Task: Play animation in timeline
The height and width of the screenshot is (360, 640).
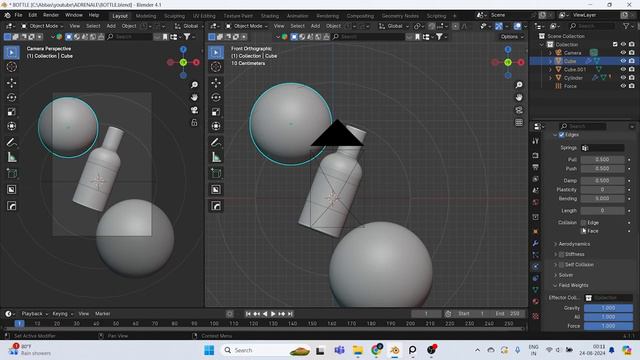Action: (x=273, y=314)
